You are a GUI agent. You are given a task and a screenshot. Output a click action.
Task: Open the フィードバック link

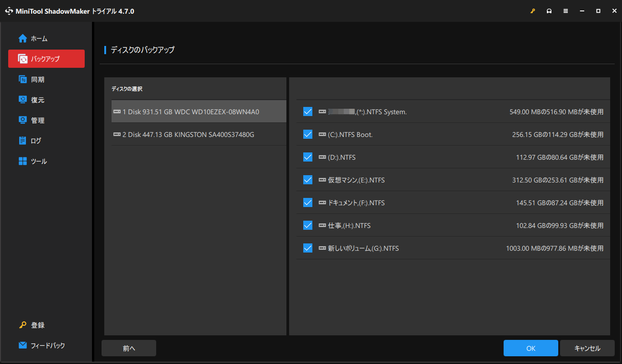pyautogui.click(x=46, y=345)
